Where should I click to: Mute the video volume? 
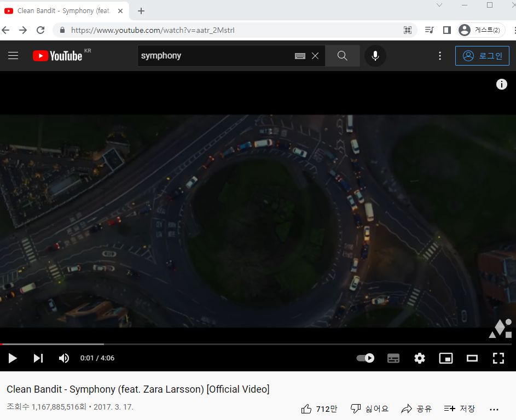(64, 358)
